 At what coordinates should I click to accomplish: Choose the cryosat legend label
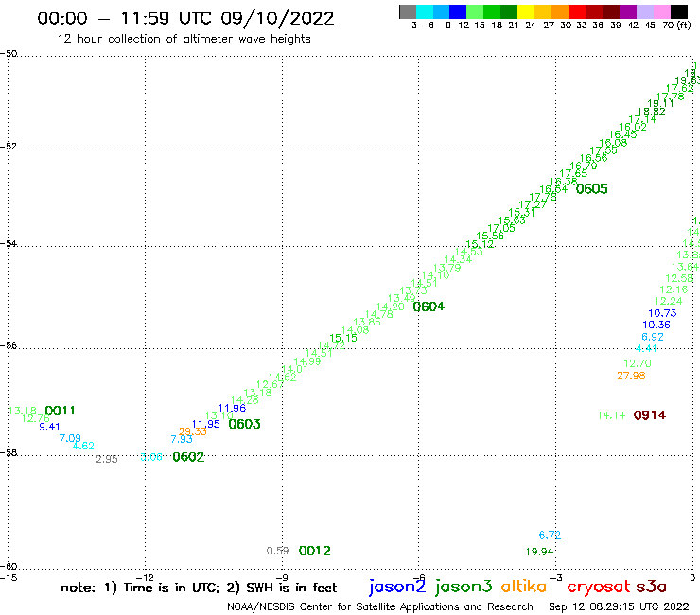(x=599, y=588)
